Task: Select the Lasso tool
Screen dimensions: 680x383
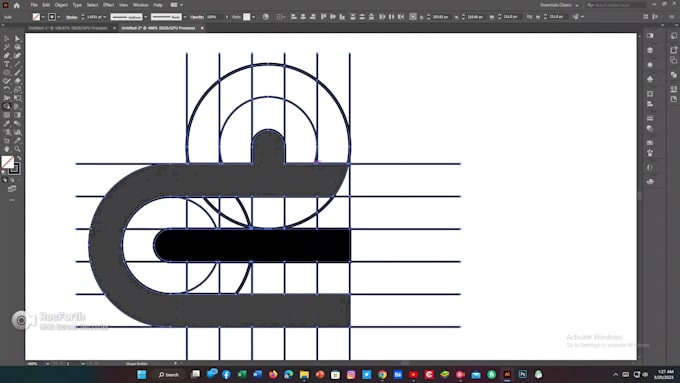Action: pyautogui.click(x=17, y=47)
